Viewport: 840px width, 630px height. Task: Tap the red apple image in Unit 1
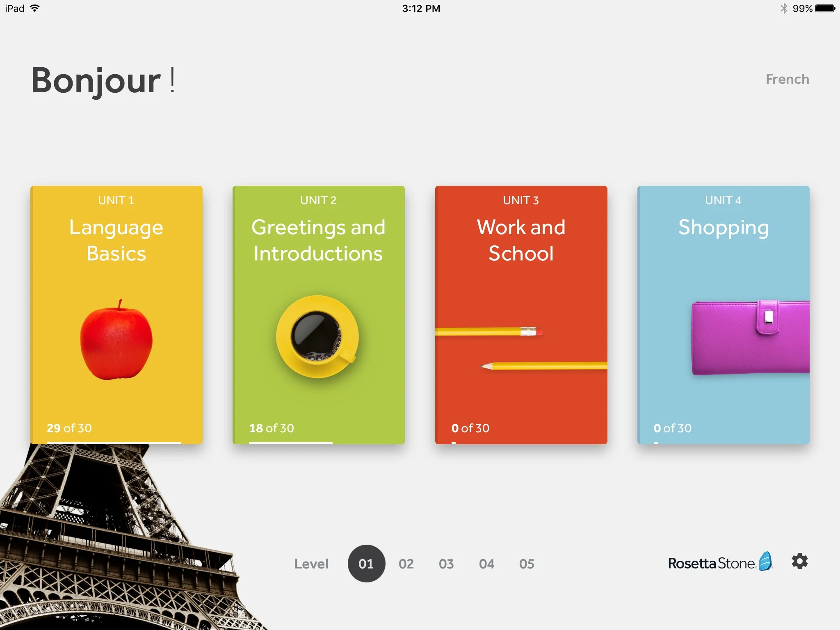coord(116,340)
